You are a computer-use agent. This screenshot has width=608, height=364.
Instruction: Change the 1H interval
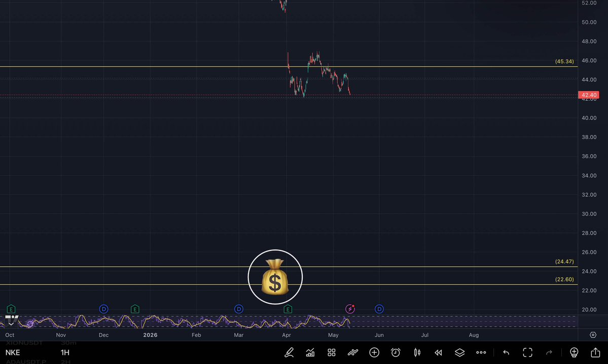65,352
